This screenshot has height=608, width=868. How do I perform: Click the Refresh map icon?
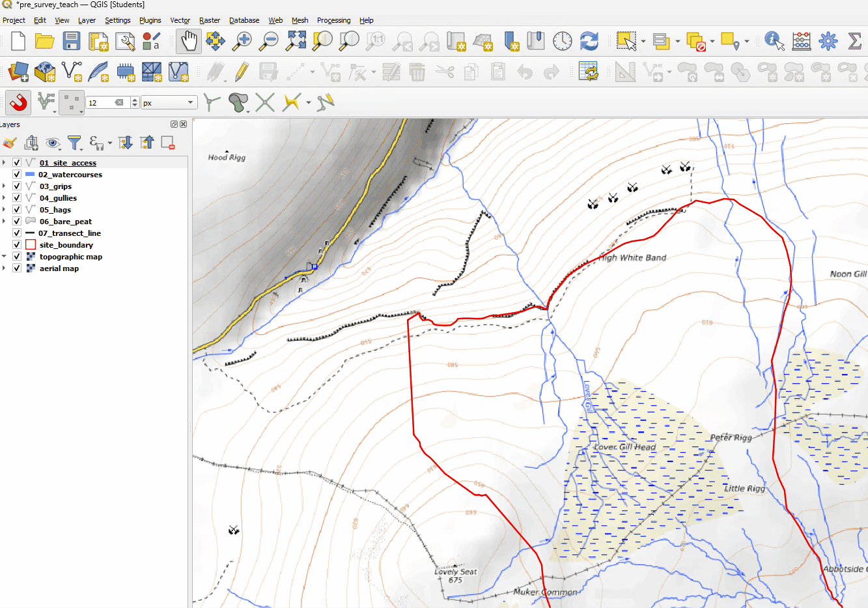coord(589,41)
